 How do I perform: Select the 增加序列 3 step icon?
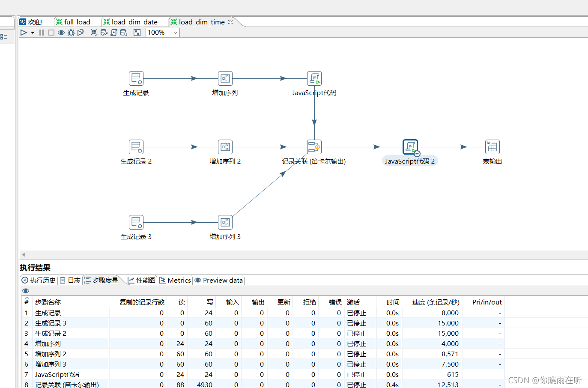point(225,222)
